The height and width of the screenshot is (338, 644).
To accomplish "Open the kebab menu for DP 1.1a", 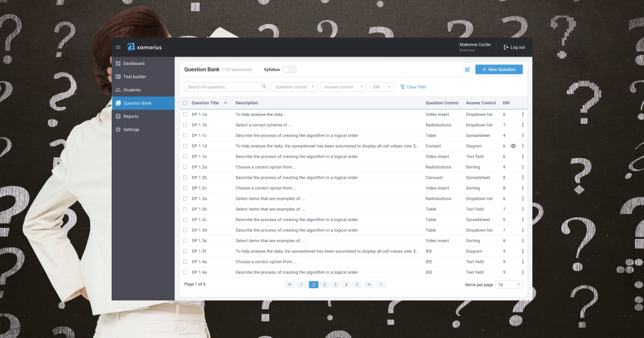I will click(523, 114).
